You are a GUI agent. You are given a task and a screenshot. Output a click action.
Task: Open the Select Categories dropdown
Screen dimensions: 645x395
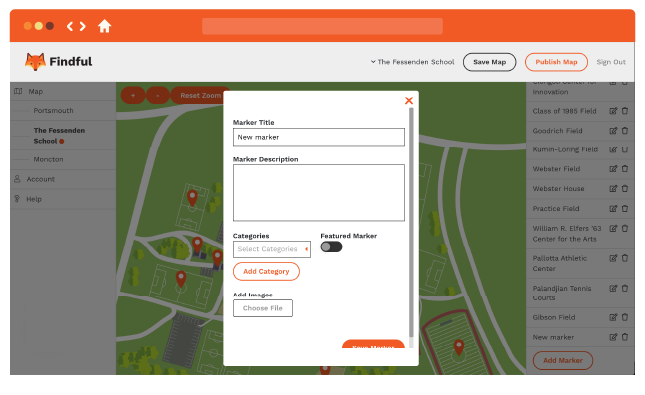[271, 249]
